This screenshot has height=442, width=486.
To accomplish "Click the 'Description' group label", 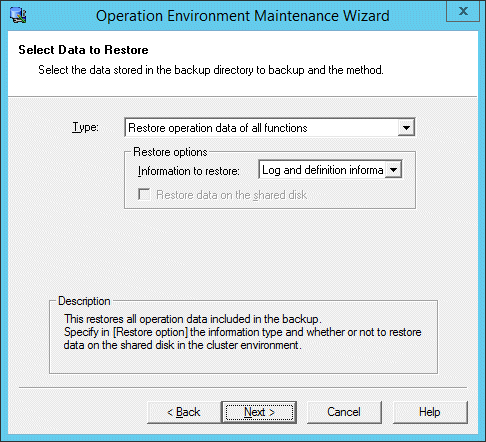I will pyautogui.click(x=84, y=301).
